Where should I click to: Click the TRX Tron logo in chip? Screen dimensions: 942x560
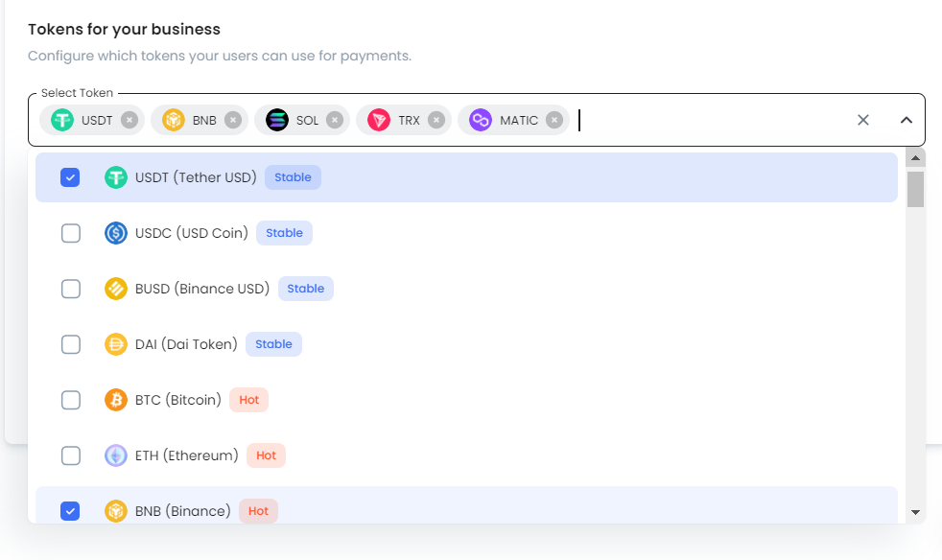click(379, 120)
